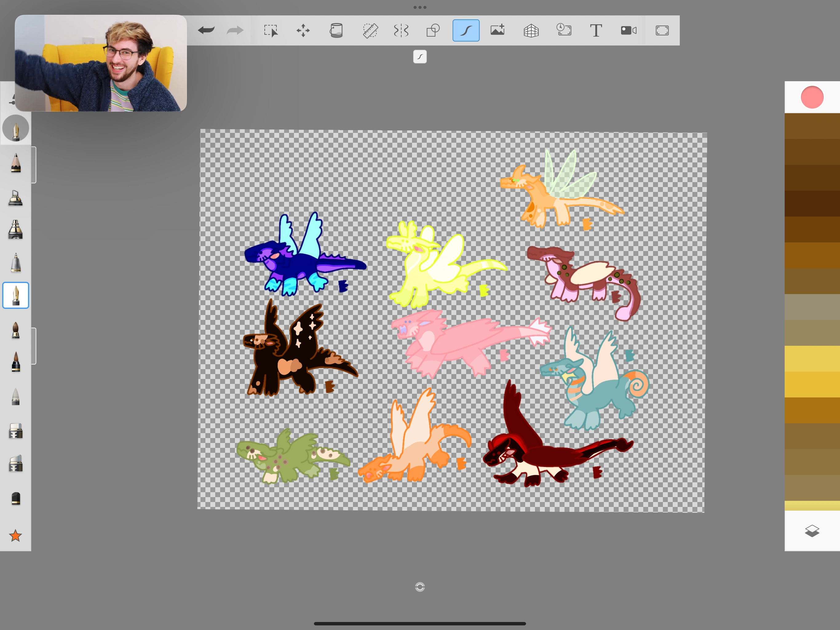Add text with the T tool
Viewport: 840px width, 630px height.
[596, 30]
